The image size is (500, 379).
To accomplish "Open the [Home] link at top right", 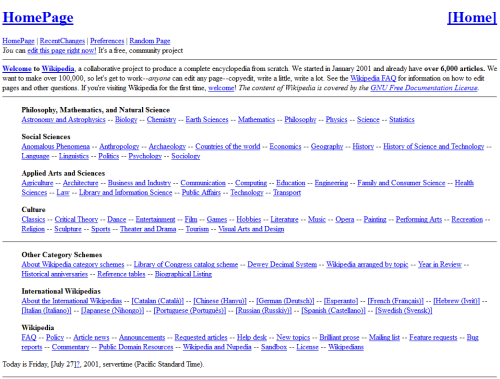I will point(472,17).
